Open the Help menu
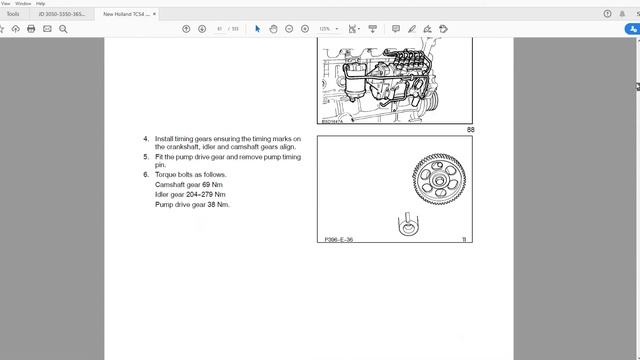640x360 pixels. 40,3
